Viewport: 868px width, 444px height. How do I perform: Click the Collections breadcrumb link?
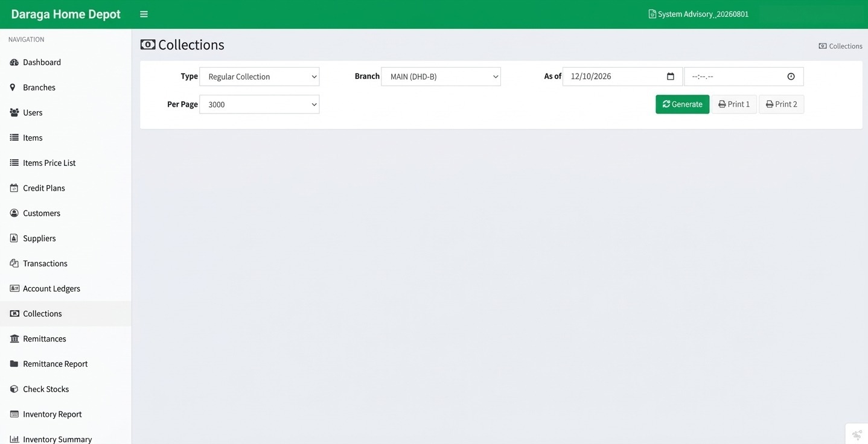point(841,46)
